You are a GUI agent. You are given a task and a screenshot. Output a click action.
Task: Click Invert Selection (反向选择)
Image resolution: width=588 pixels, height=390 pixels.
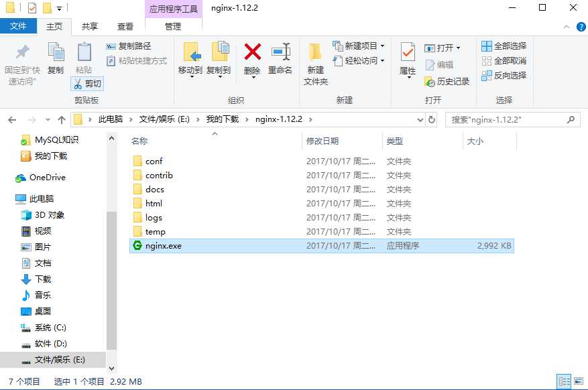[504, 75]
